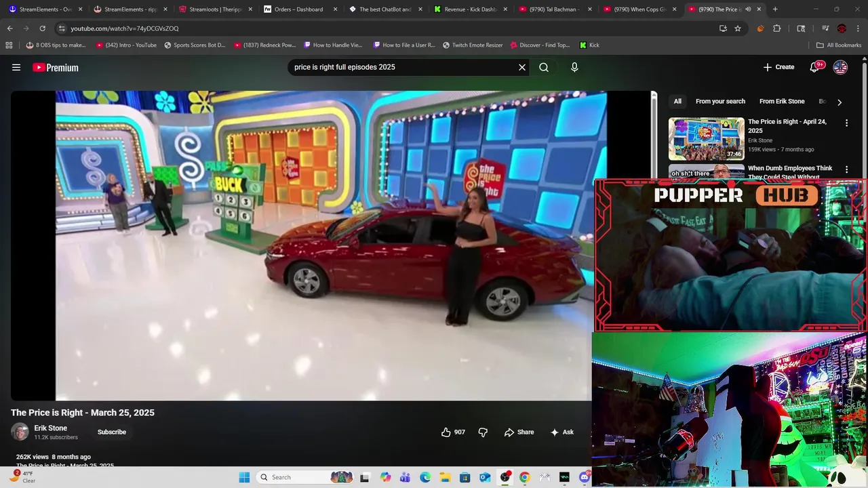Mute audio on The Price tab
The width and height of the screenshot is (868, 488).
click(748, 9)
